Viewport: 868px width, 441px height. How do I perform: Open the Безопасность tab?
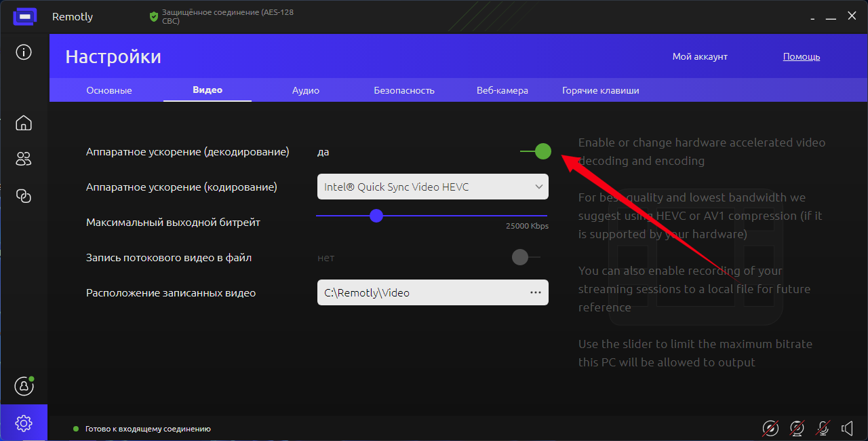(x=404, y=90)
